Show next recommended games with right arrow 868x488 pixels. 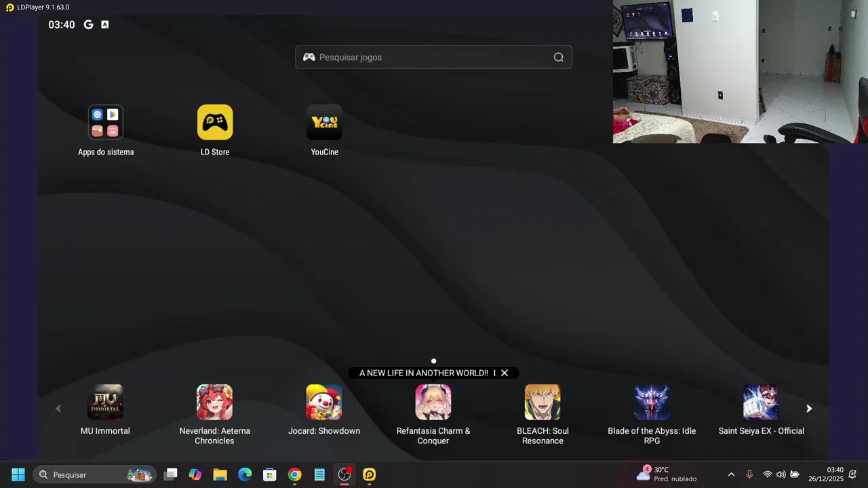[x=808, y=409]
